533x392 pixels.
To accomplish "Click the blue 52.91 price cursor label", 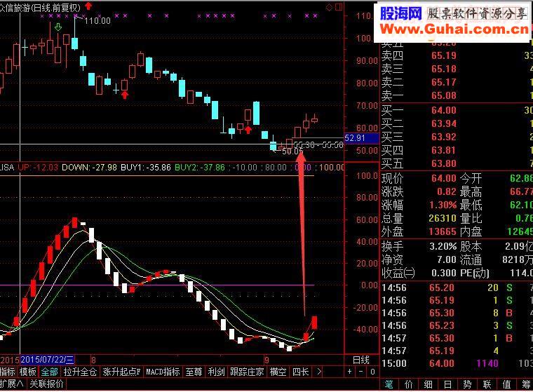I will coord(361,138).
